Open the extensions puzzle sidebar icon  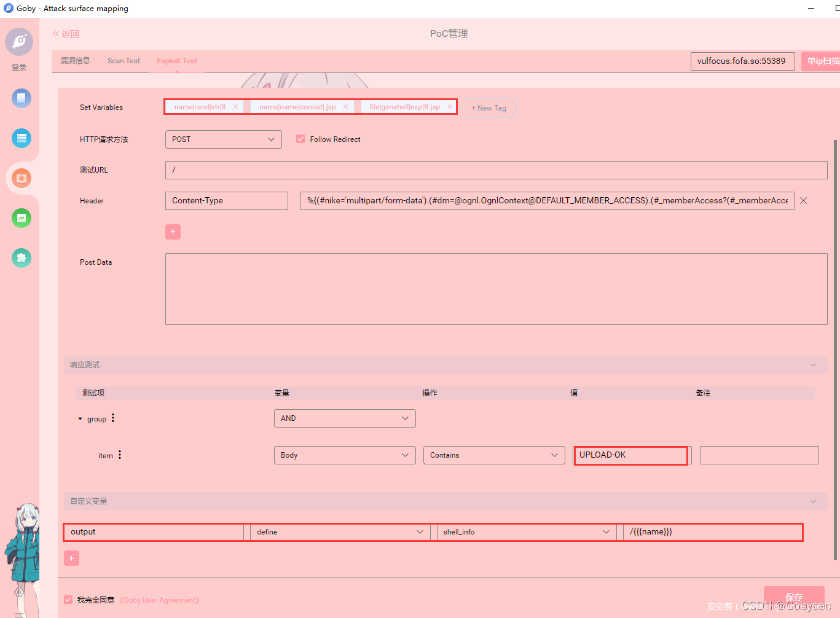[22, 258]
